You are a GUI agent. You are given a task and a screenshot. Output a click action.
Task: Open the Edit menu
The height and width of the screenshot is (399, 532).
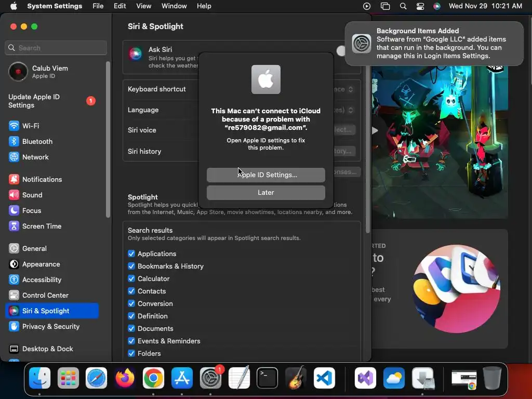(120, 6)
